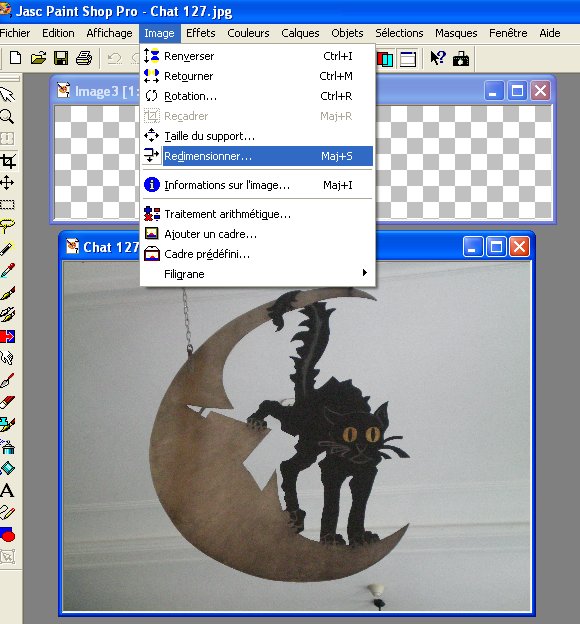Screen dimensions: 580x624
Task: Select the Object Selector tool
Action: (7, 556)
